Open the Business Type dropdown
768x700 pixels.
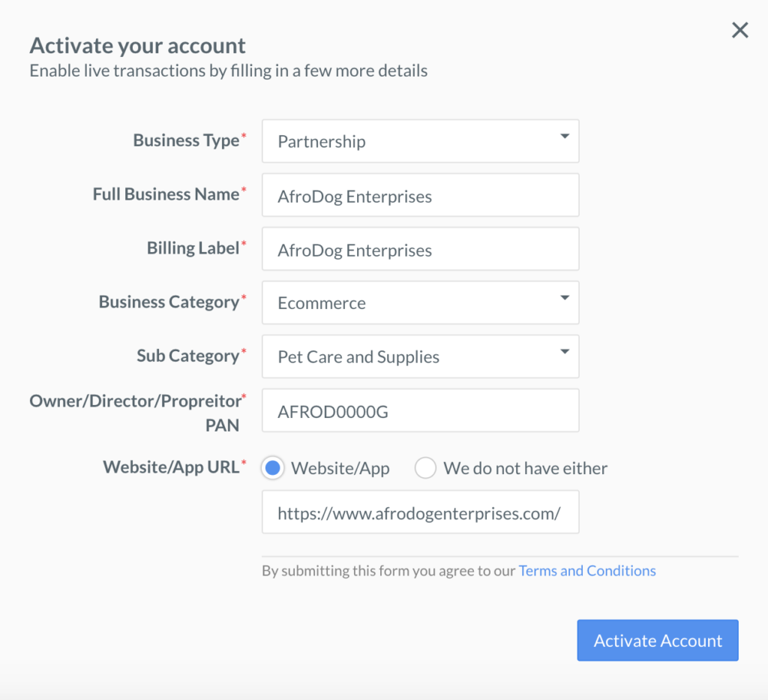click(420, 141)
